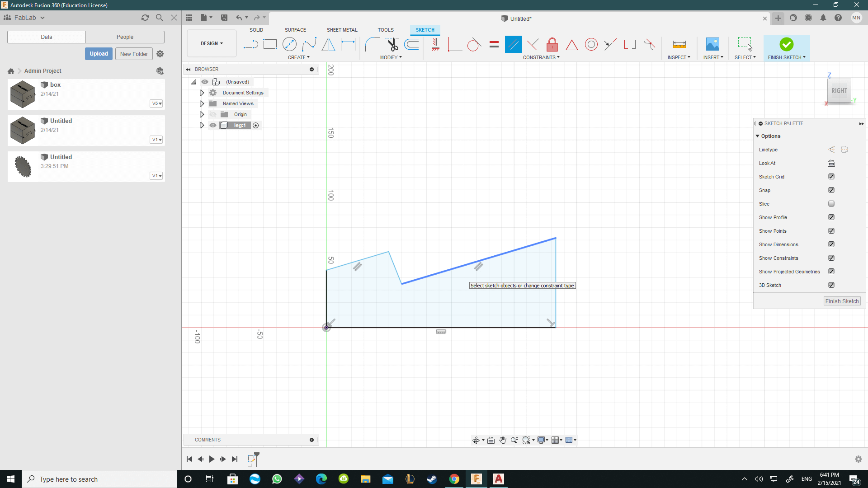Image resolution: width=868 pixels, height=488 pixels.
Task: Toggle the Sketch Grid checkbox
Action: coord(831,177)
